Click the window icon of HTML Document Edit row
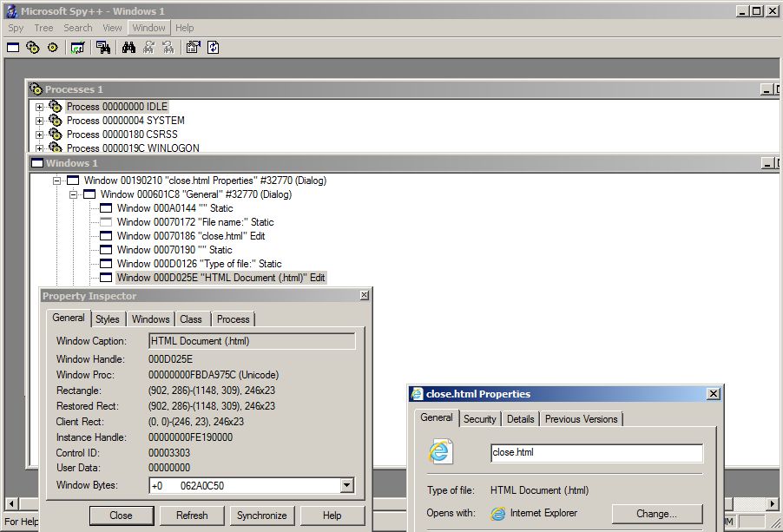The height and width of the screenshot is (532, 783). [106, 278]
